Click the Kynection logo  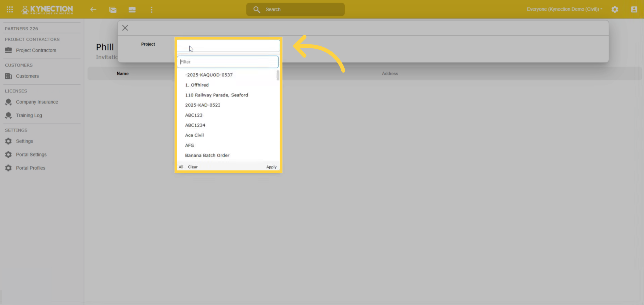click(x=47, y=10)
